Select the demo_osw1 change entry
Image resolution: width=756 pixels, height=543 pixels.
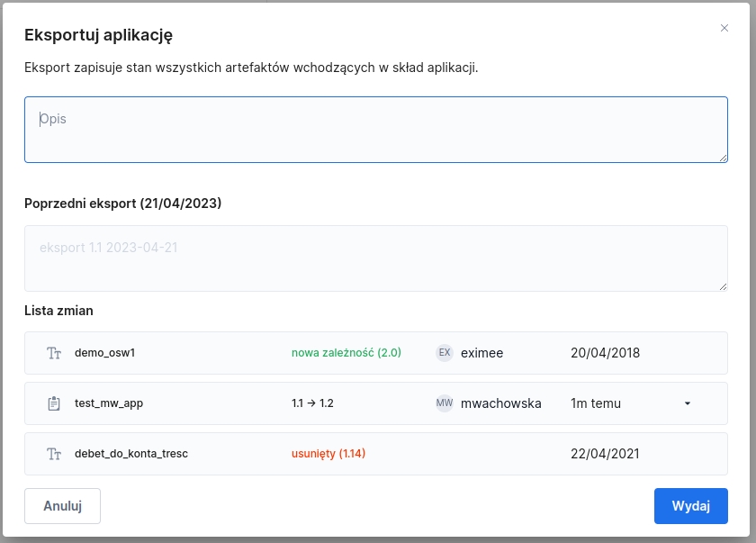pos(104,353)
